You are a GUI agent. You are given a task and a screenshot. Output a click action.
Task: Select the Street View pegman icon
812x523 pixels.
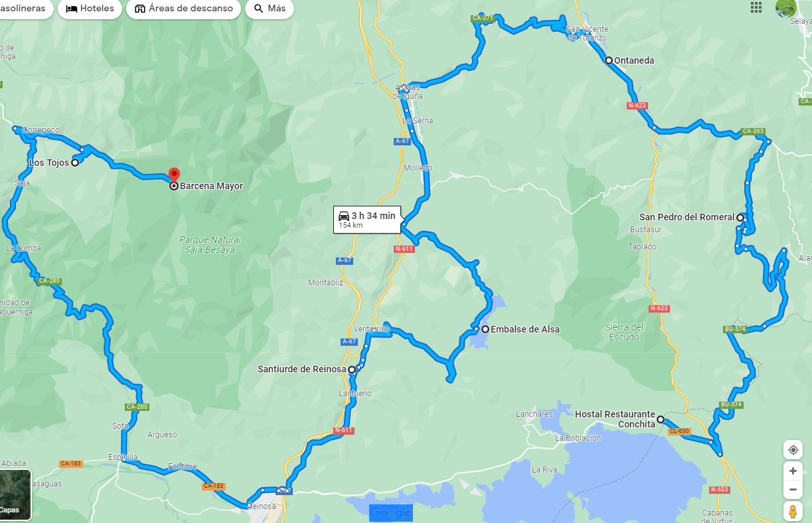pyautogui.click(x=793, y=512)
